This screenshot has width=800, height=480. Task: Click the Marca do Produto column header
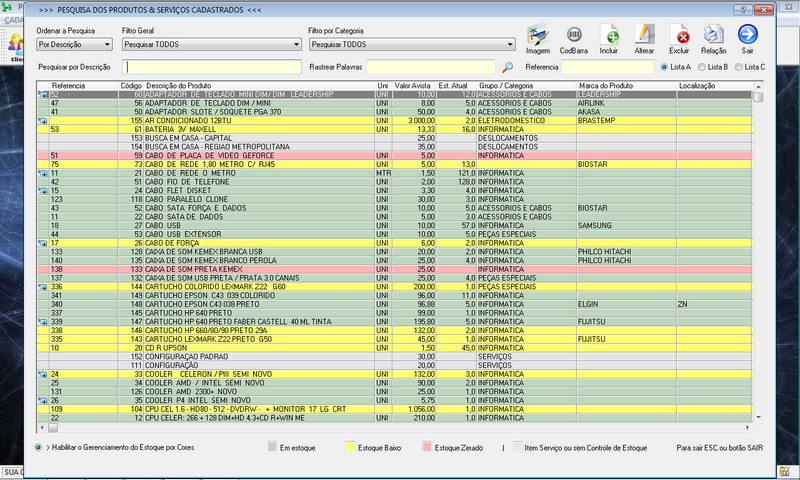tap(606, 86)
